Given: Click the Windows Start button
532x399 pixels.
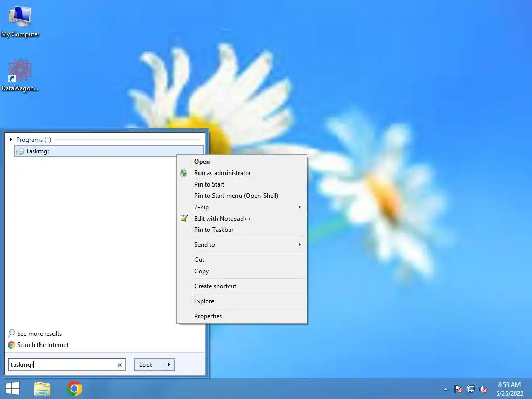Looking at the screenshot, I should coord(12,389).
